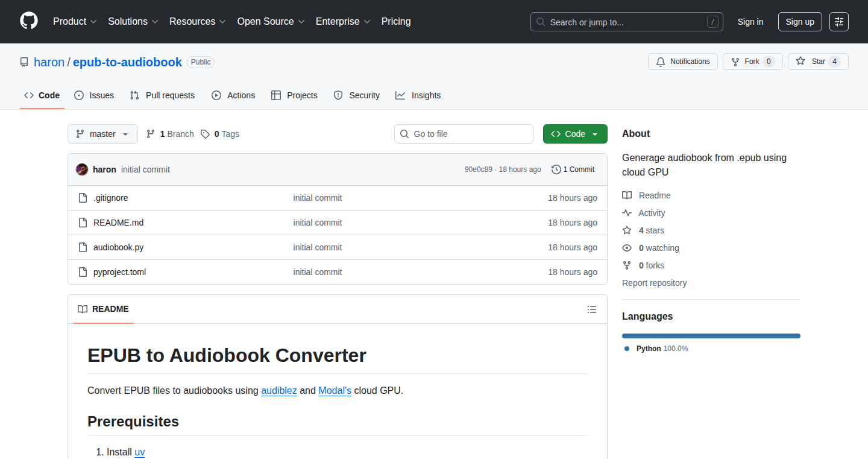Click the repository icon beside haron
Viewport: 868px width, 459px height.
point(24,62)
